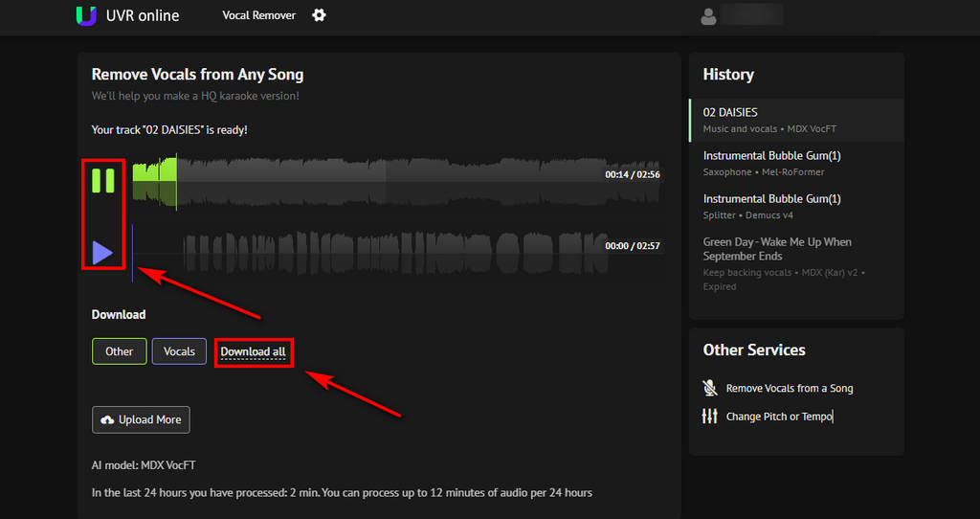Click the "AI model: MDX VocFT" text

(144, 465)
